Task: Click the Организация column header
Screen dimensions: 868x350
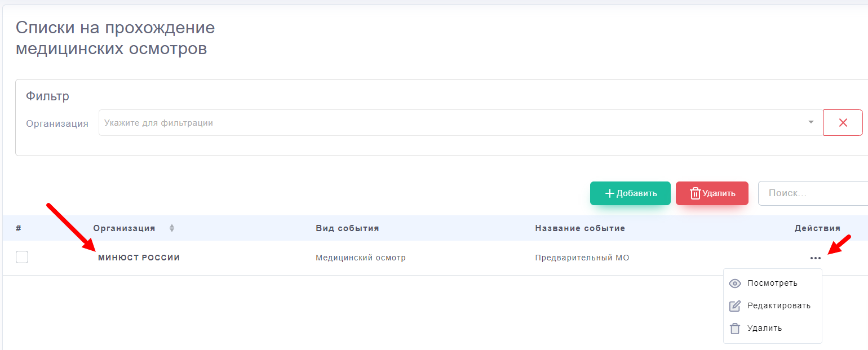Action: [x=124, y=228]
